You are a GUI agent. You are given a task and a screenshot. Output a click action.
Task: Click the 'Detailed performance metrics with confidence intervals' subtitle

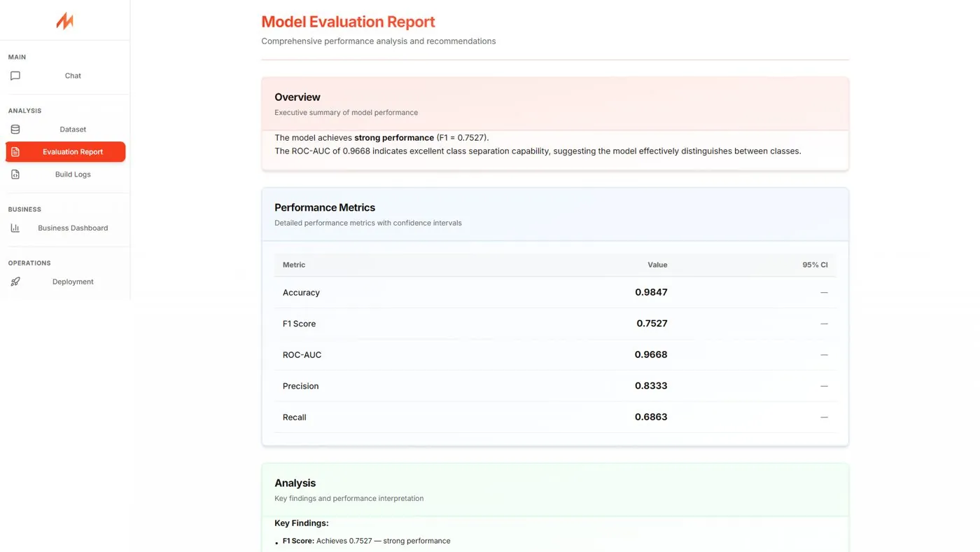(368, 223)
